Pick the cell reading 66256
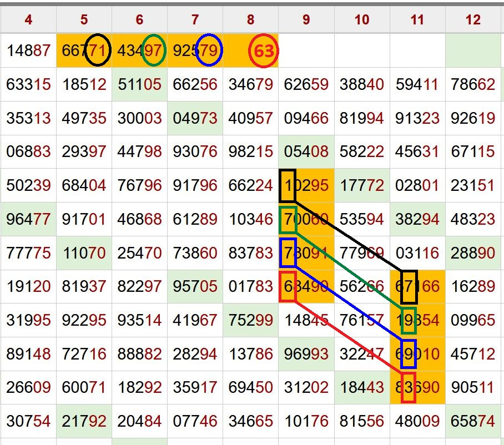 195,84
